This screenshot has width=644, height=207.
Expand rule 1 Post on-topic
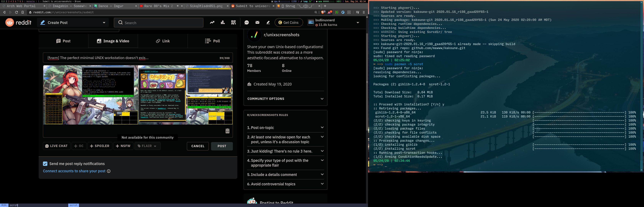coord(285,127)
